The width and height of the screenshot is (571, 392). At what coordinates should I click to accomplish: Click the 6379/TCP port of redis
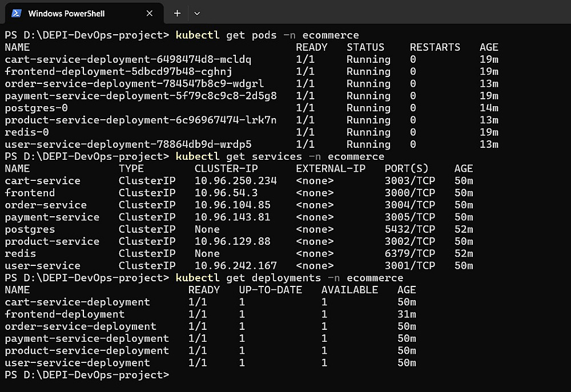tap(409, 253)
